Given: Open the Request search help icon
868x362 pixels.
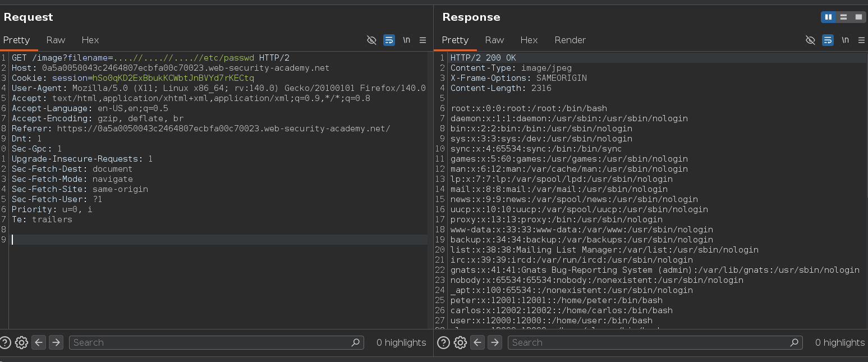Looking at the screenshot, I should (x=5, y=342).
